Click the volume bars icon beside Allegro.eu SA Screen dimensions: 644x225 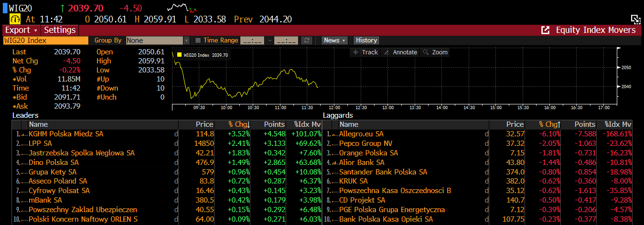335,134
